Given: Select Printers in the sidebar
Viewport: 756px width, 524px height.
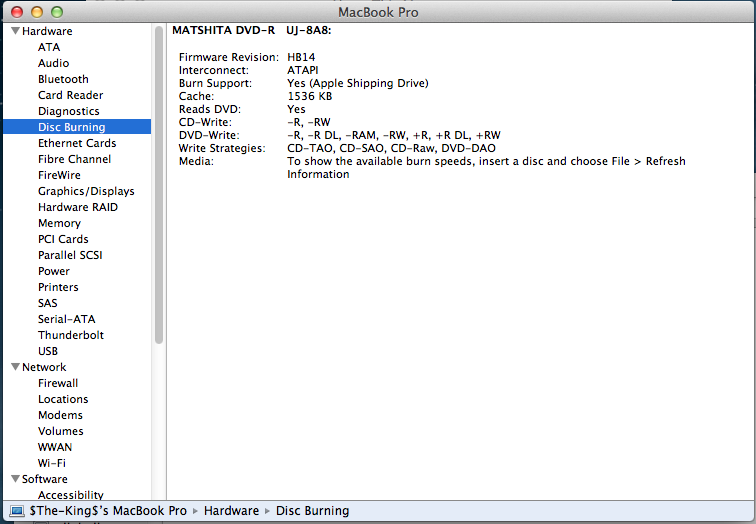Looking at the screenshot, I should [58, 287].
